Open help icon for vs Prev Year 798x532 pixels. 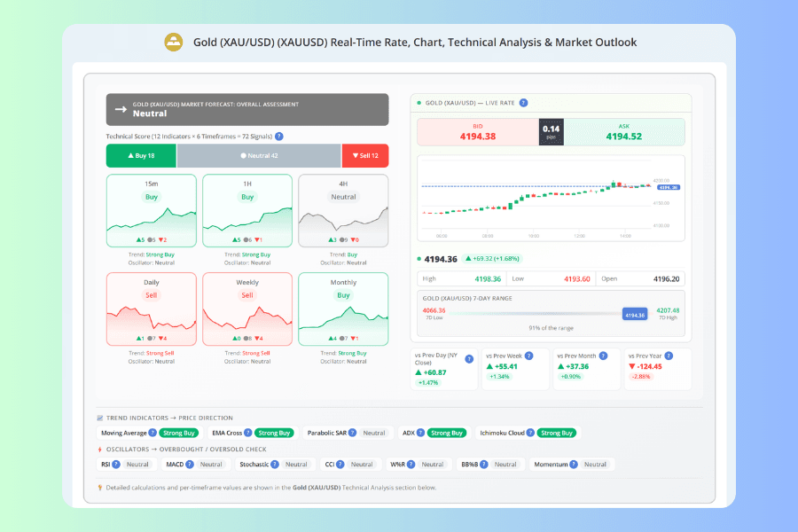point(669,356)
